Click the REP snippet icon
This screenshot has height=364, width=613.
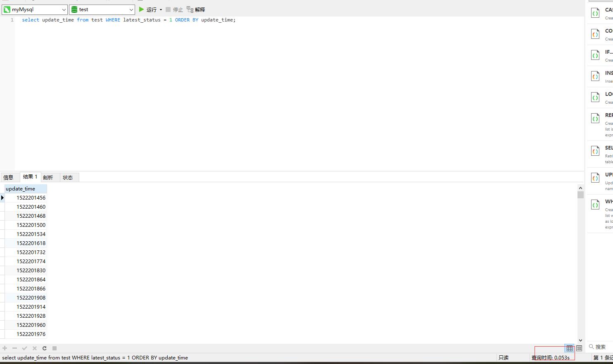[x=595, y=119]
